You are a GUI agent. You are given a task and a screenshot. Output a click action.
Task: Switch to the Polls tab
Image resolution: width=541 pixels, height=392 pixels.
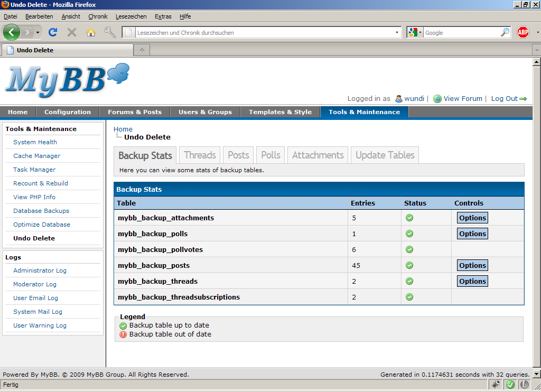tap(270, 155)
